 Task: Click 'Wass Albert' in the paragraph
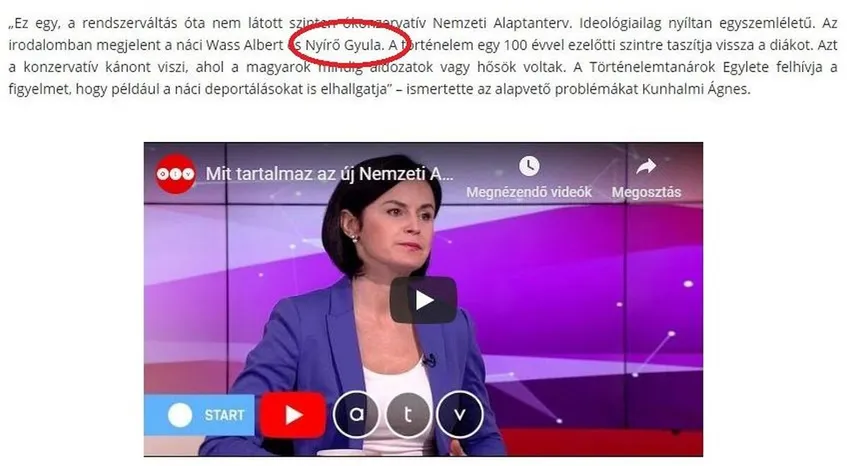(245, 45)
